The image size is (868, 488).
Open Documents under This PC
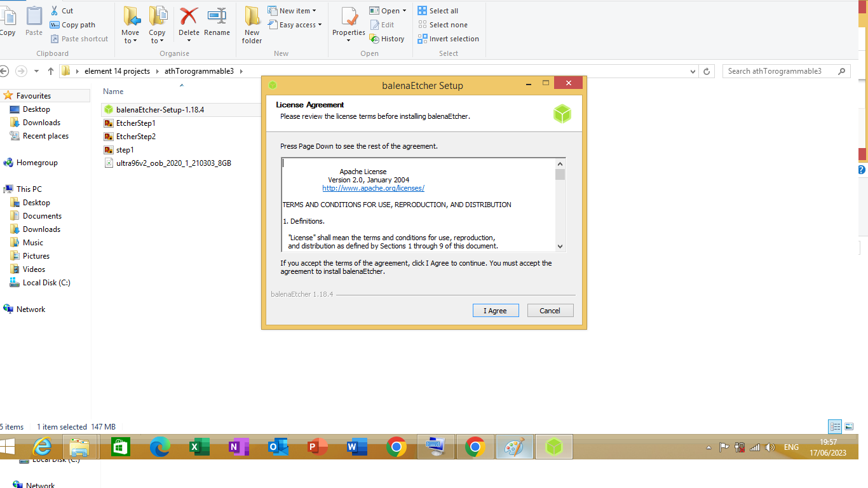pyautogui.click(x=42, y=216)
